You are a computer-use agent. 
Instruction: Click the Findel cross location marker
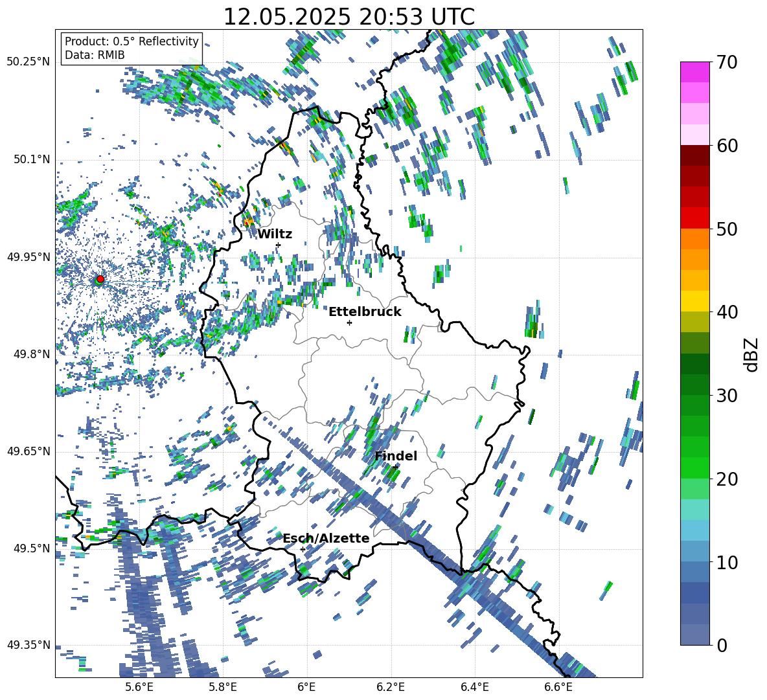(x=395, y=467)
